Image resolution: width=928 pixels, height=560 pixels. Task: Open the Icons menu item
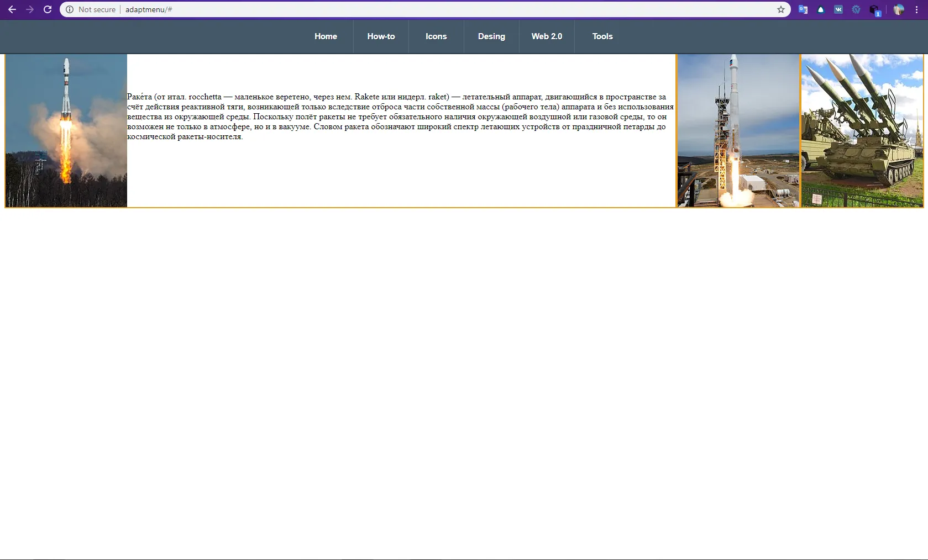(436, 36)
